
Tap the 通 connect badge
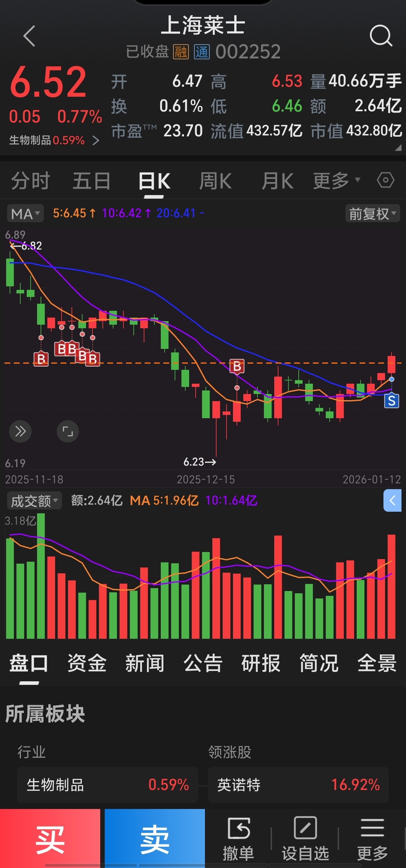(202, 52)
